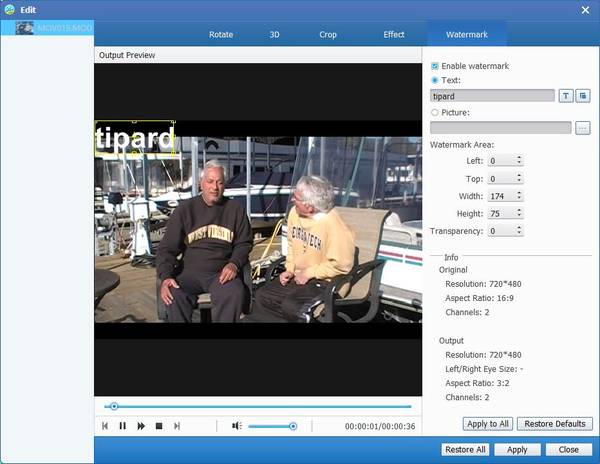600x464 pixels.
Task: Skip to the next frame
Action: pos(177,426)
